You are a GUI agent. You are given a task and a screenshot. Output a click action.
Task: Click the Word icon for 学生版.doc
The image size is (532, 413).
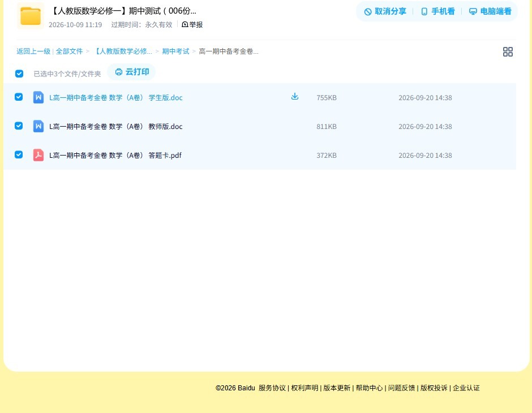click(38, 97)
